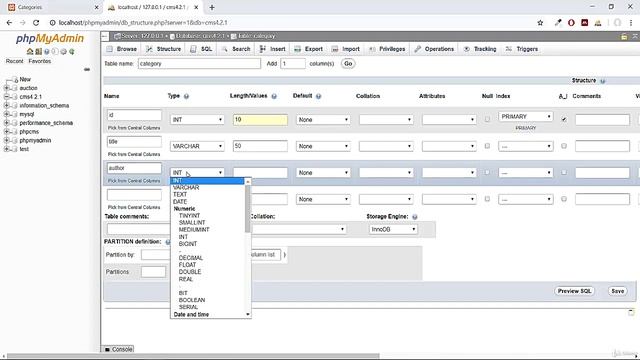Screen dimensions: 640x360
Task: Click the PARTITION definition help icon
Action: pos(167,242)
